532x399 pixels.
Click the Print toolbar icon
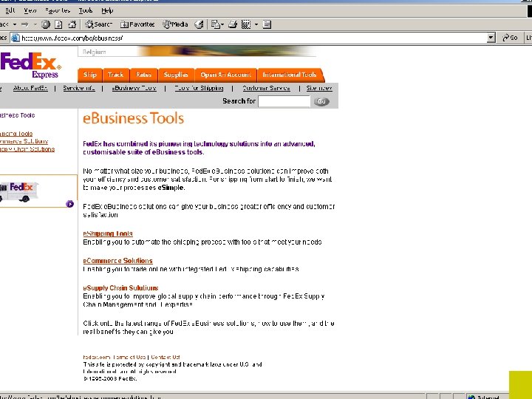pyautogui.click(x=233, y=24)
